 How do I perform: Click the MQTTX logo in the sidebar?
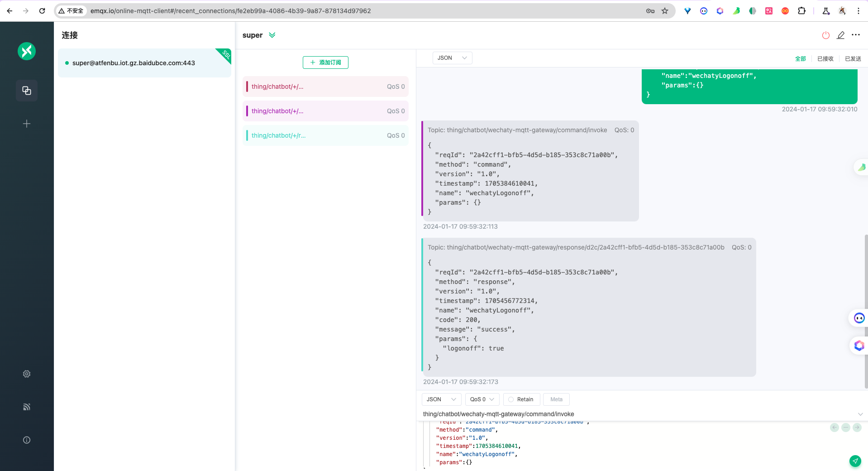point(27,51)
